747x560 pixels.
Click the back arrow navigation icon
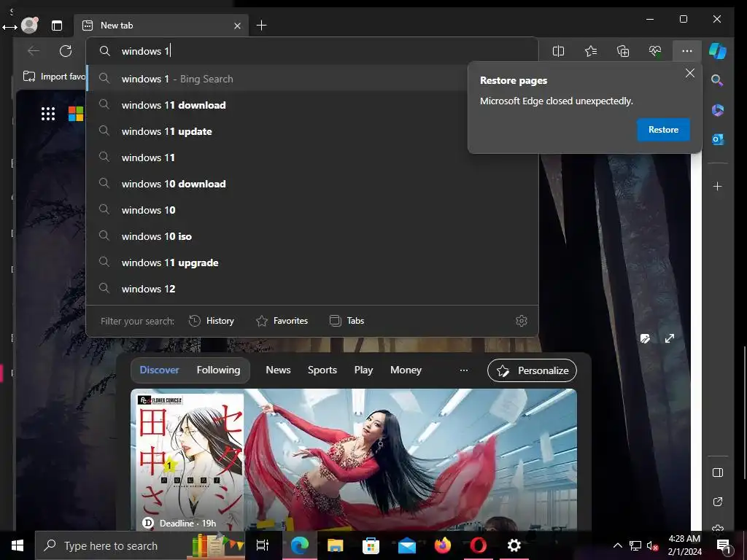click(34, 51)
